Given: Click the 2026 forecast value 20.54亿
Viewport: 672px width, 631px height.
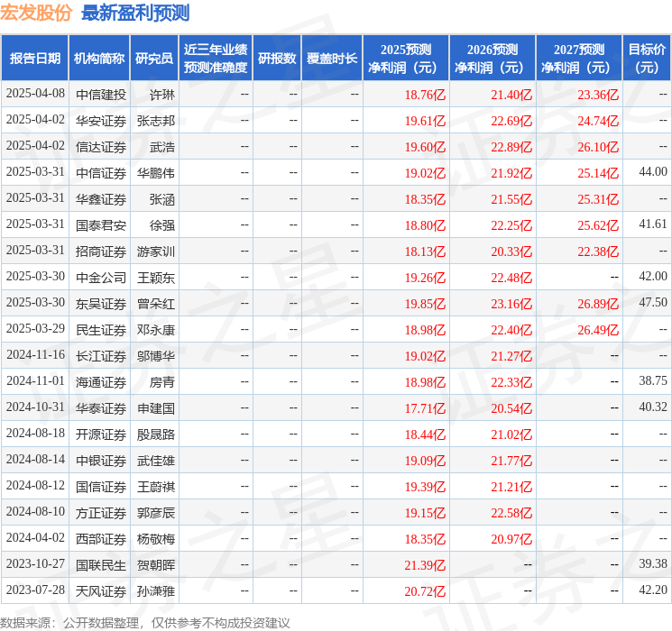Looking at the screenshot, I should tap(511, 408).
